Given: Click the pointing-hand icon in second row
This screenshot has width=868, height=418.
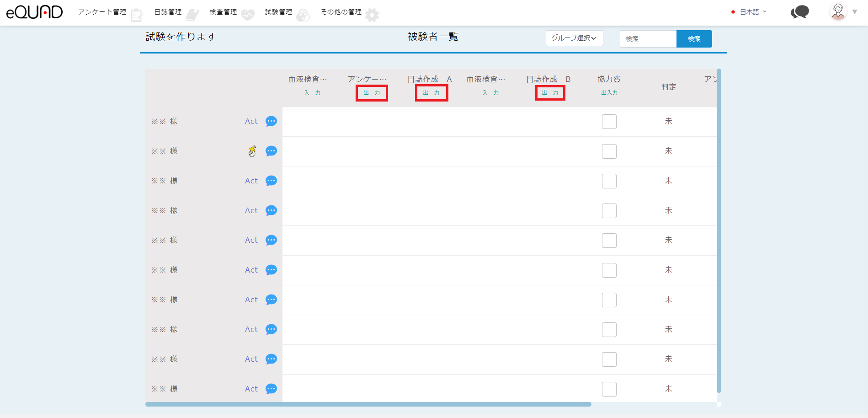Looking at the screenshot, I should point(252,151).
